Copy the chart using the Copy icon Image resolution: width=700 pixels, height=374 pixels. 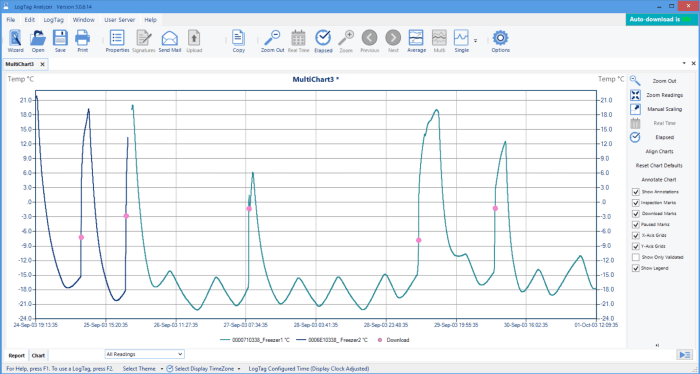[x=238, y=41]
